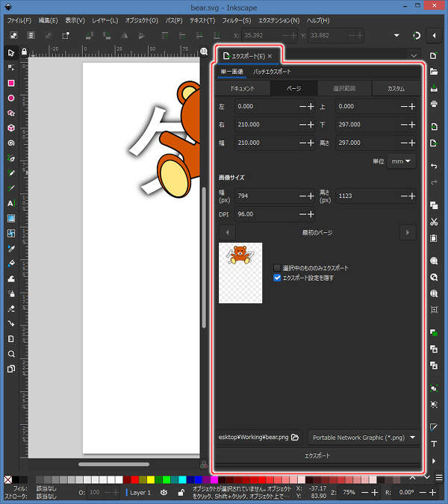Select the Eraser tool
This screenshot has height=504, width=448.
[x=11, y=309]
